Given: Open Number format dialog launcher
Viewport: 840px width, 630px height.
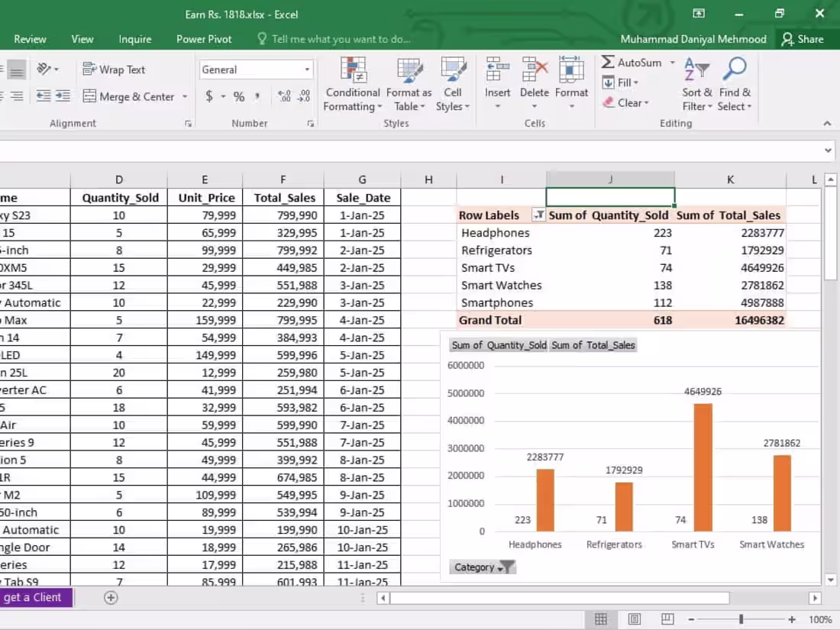Looking at the screenshot, I should pos(311,124).
